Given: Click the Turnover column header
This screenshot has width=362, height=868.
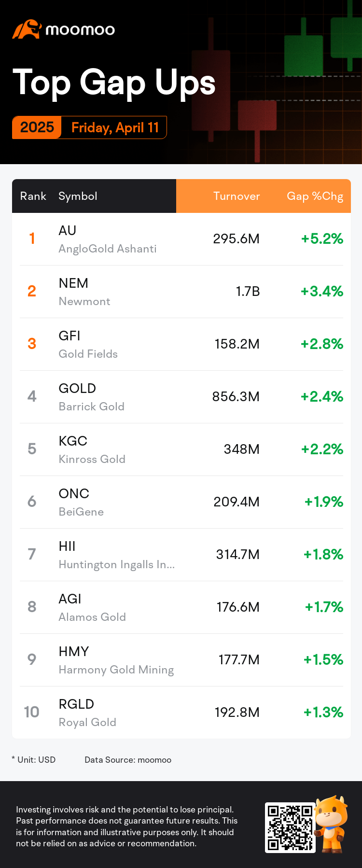Looking at the screenshot, I should pyautogui.click(x=237, y=196).
